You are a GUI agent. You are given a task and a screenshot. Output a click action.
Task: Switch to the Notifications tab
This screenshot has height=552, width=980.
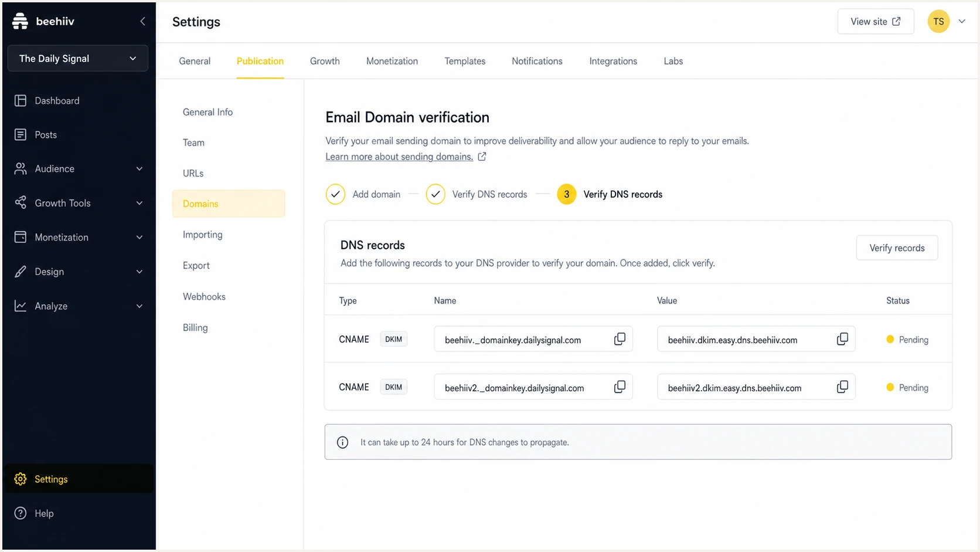[x=537, y=61]
